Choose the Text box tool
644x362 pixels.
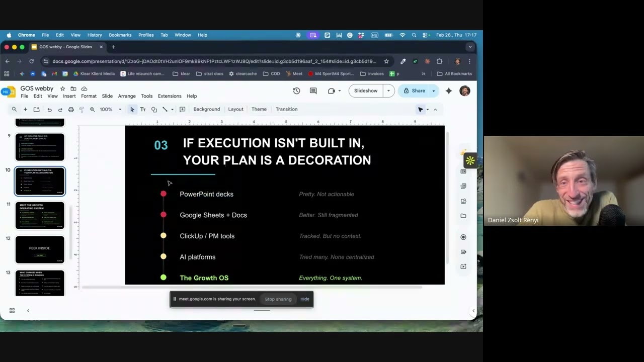click(x=143, y=109)
